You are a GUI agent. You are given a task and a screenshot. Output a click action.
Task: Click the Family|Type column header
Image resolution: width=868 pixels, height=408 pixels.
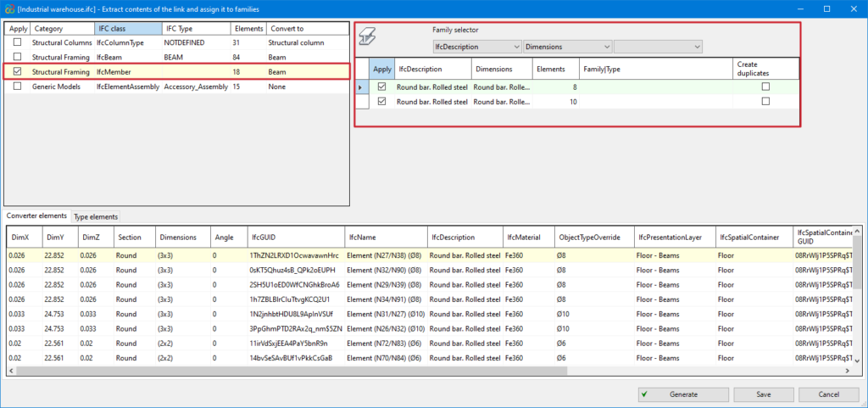655,70
